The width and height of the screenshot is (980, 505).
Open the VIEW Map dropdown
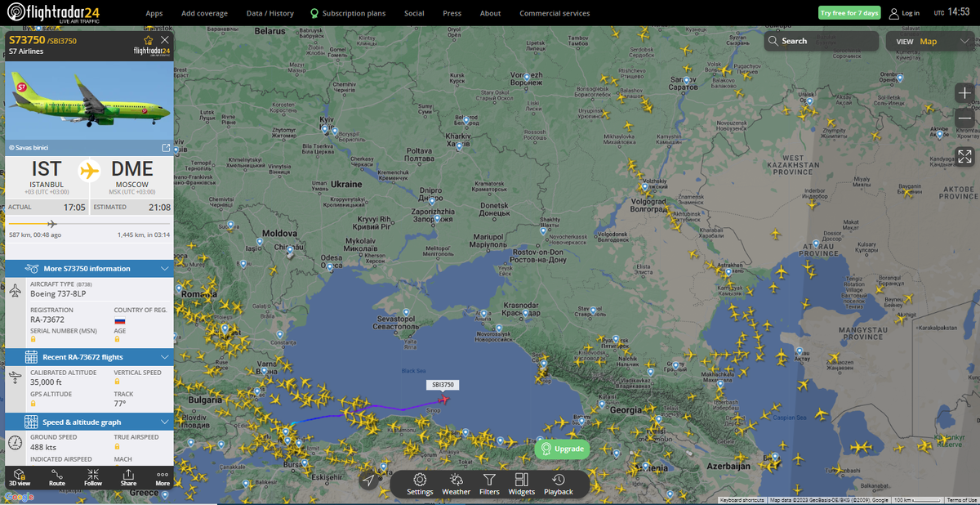(930, 41)
